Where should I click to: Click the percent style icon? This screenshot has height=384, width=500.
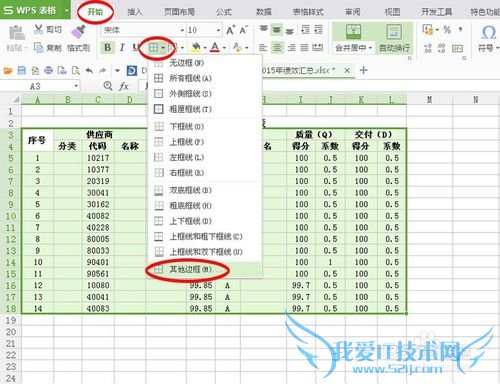point(447,30)
